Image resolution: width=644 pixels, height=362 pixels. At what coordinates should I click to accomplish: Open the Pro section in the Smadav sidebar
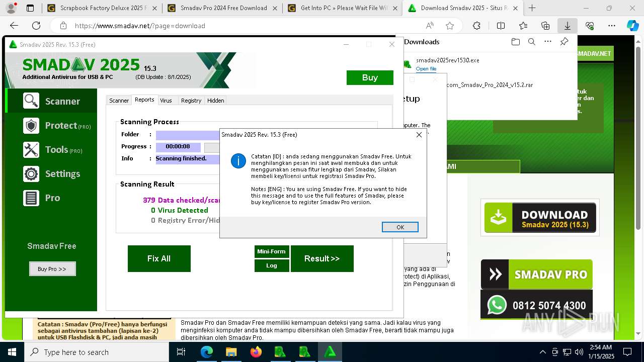pos(51,198)
